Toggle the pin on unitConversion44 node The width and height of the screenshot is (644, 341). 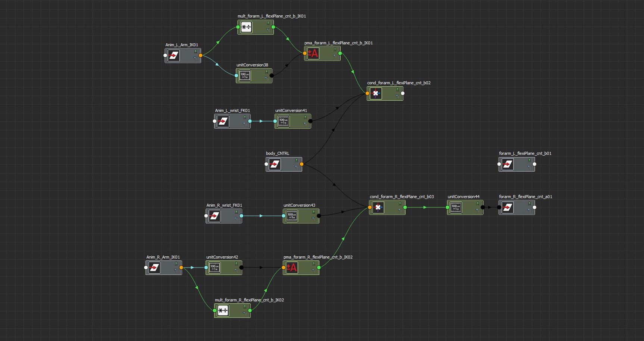point(478,204)
